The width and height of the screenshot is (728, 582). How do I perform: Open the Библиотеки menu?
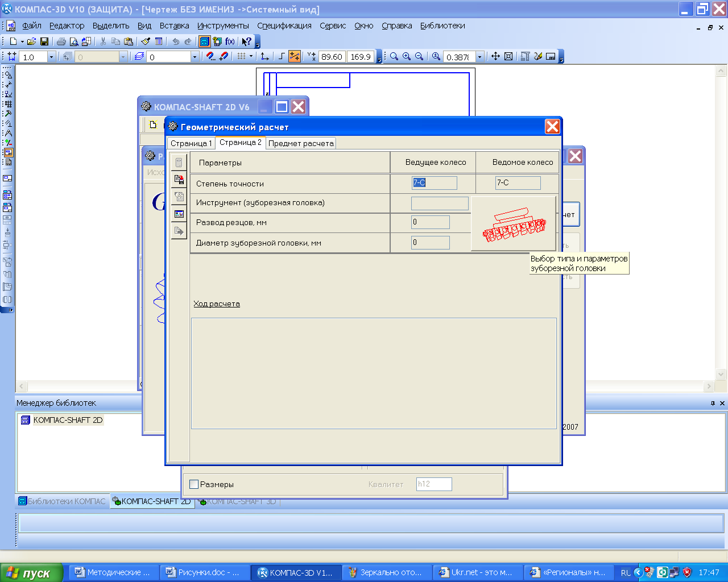[x=442, y=26]
